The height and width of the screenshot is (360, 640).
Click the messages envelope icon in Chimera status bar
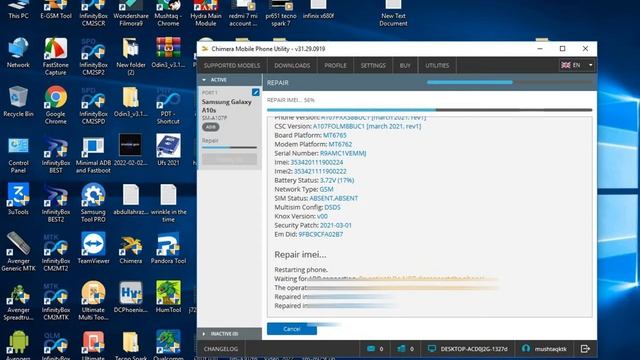coord(371,349)
